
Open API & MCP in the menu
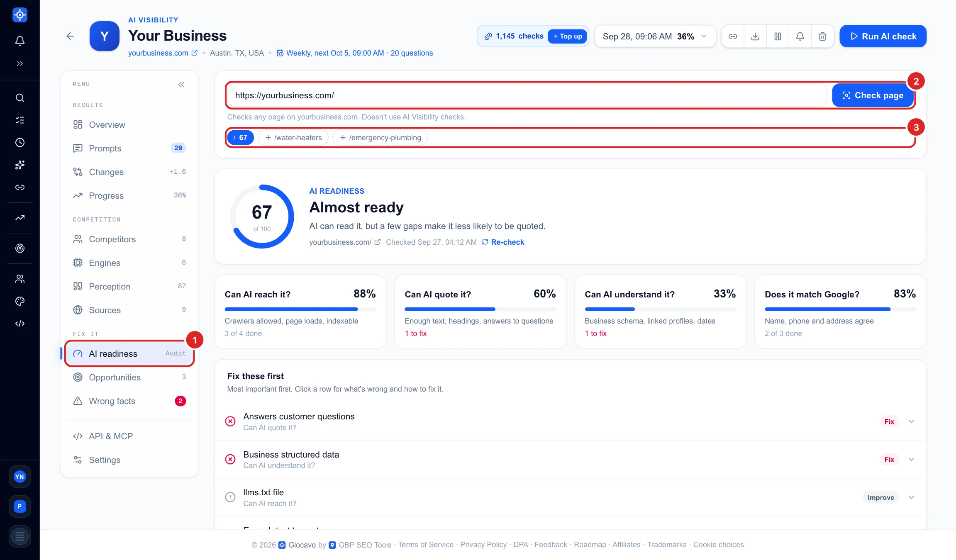coord(129,436)
